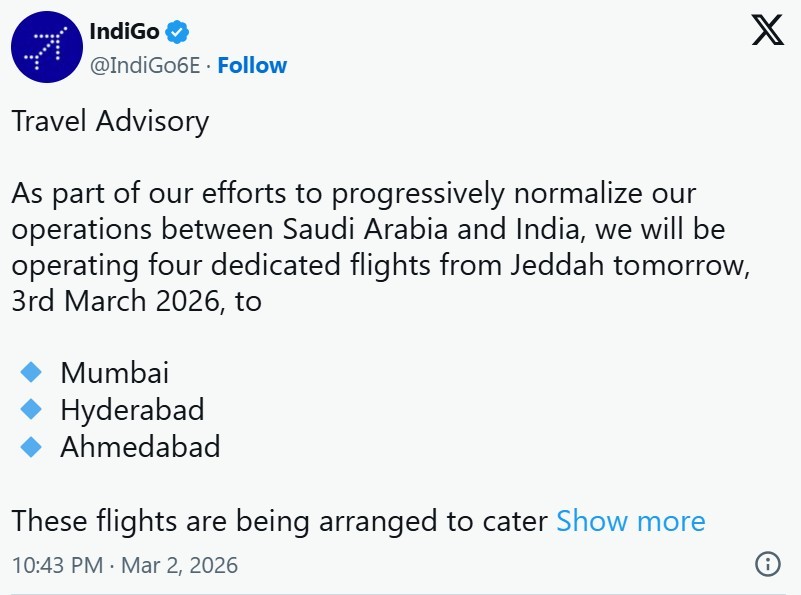Click the diamond bullet beside Hyderabad
Image resolution: width=801 pixels, height=595 pixels.
(x=31, y=409)
